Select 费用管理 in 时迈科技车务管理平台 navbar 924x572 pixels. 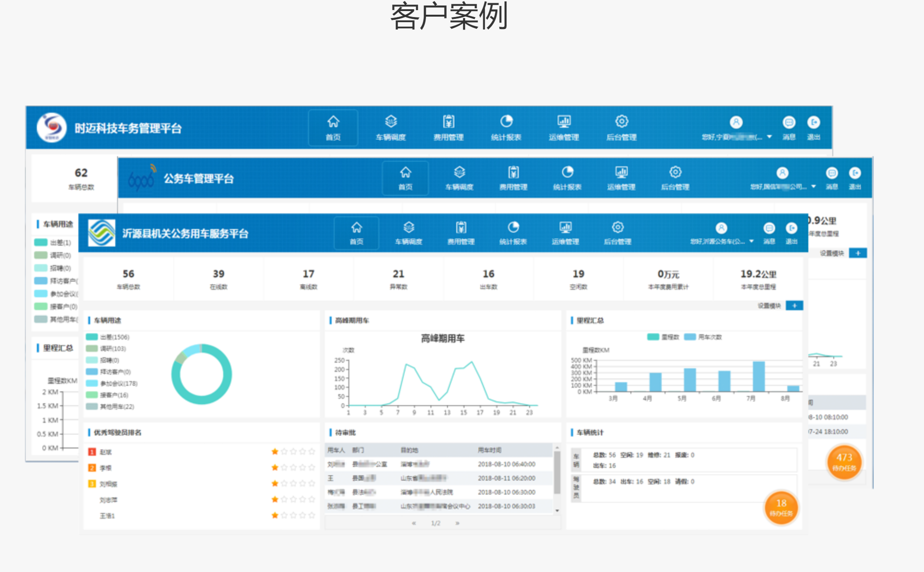(448, 128)
